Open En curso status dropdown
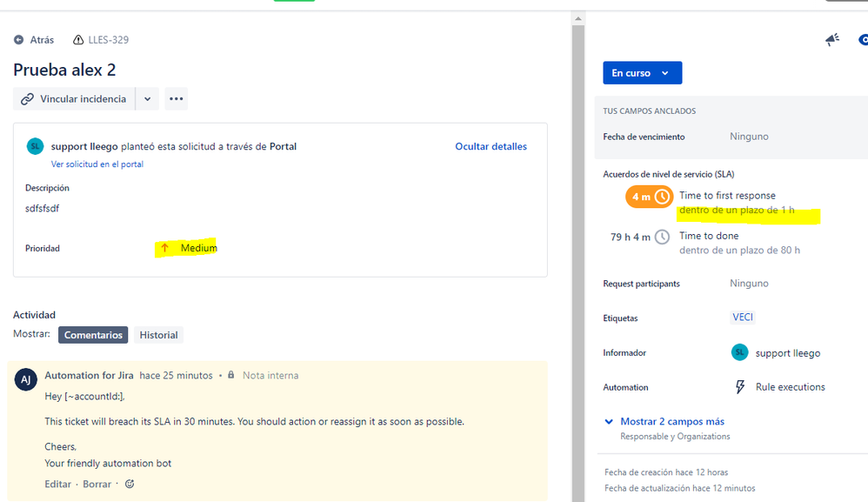 pos(642,73)
